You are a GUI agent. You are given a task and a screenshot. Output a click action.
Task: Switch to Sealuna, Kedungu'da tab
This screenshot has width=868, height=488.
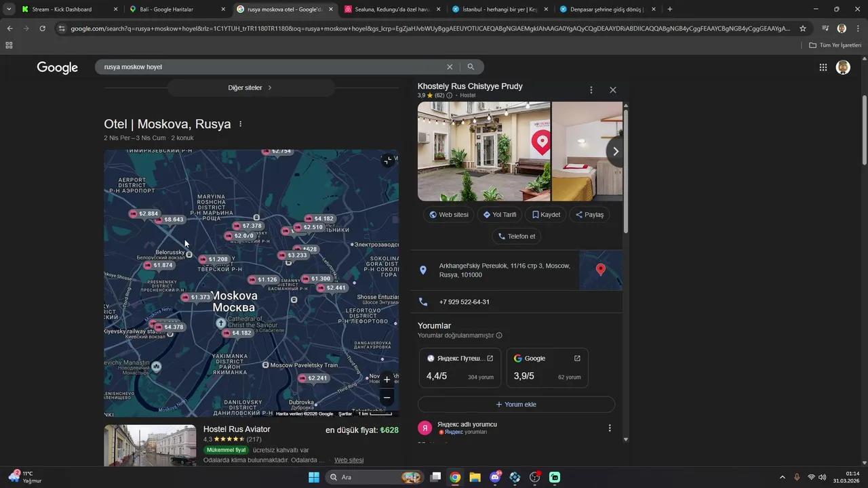(391, 9)
